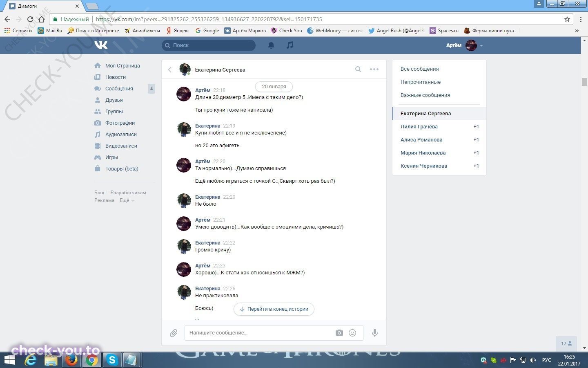Jump to end with Перейти в конец истории
Image resolution: width=588 pixels, height=368 pixels.
click(274, 309)
